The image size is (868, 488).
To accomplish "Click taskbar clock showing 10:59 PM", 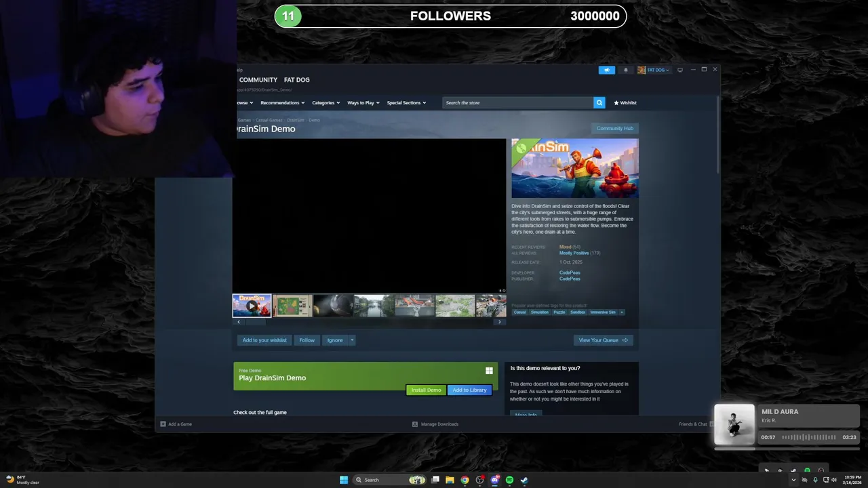I will (x=852, y=480).
